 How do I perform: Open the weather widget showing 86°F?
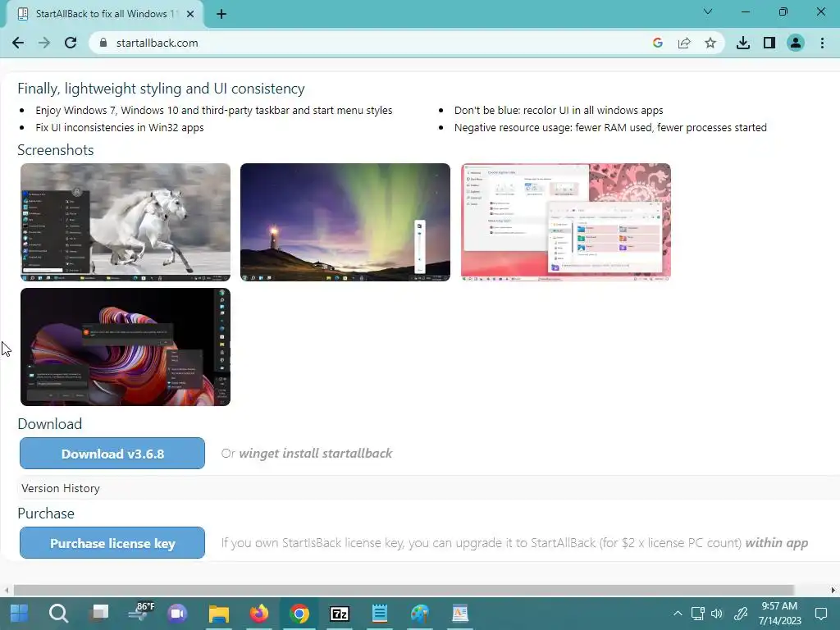click(x=141, y=612)
